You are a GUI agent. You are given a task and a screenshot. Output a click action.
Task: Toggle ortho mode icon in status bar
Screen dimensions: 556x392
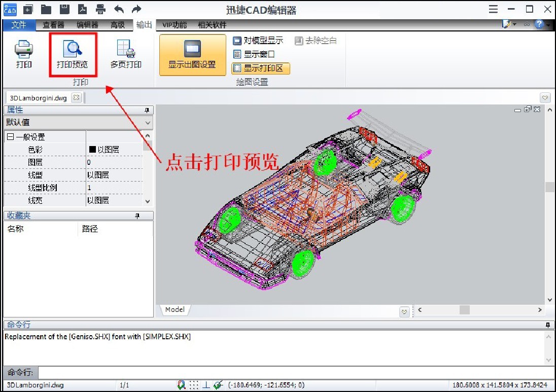click(206, 385)
